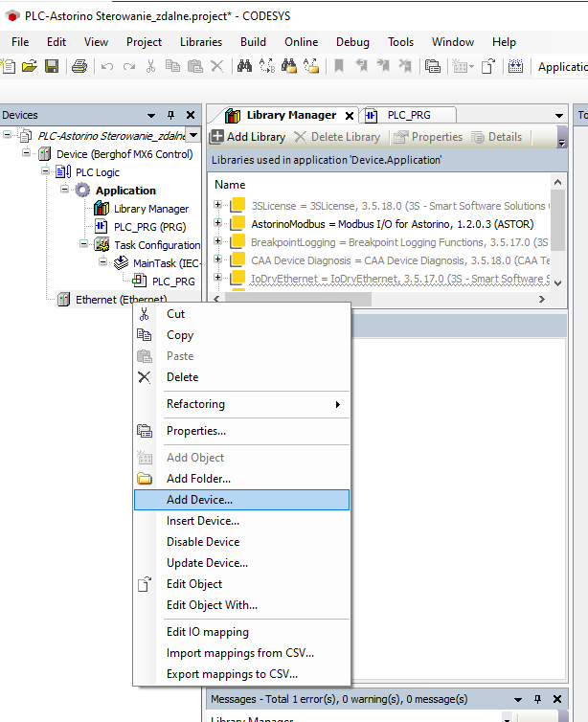The image size is (588, 722).
Task: Click the Toggle bookmark flag icon
Action: tap(339, 67)
